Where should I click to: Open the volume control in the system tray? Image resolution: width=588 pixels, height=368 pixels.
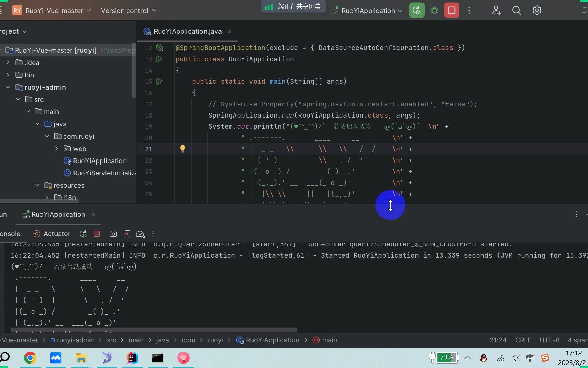point(516,358)
